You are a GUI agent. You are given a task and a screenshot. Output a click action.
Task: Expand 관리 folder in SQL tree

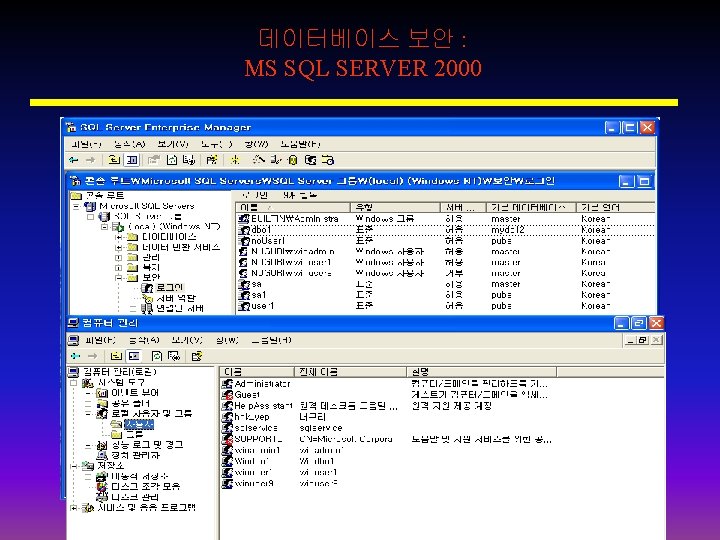tap(118, 258)
